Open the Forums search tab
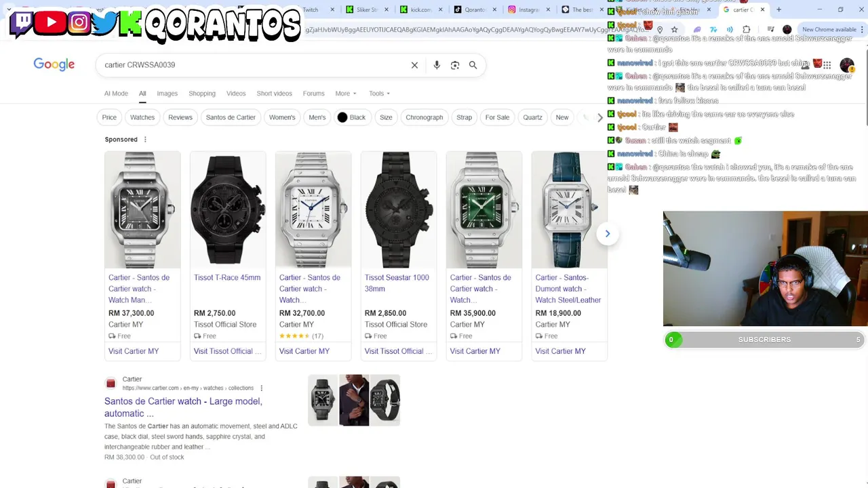This screenshot has height=488, width=868. pyautogui.click(x=313, y=94)
